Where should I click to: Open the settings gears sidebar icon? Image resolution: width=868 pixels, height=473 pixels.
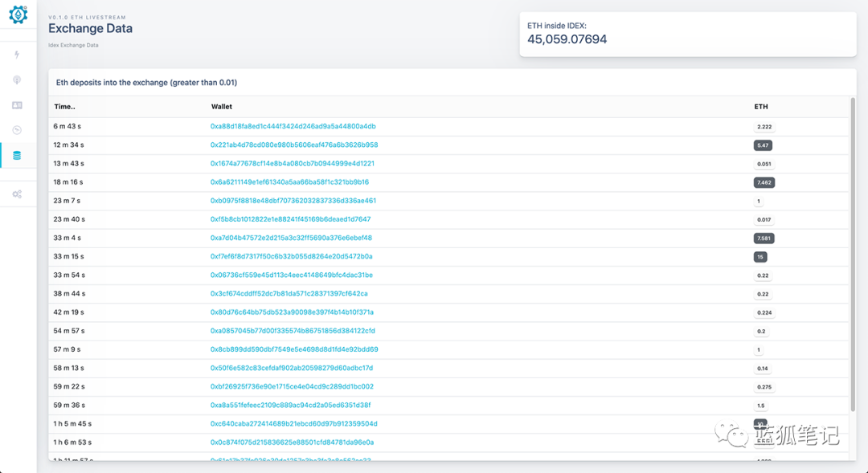click(x=18, y=194)
